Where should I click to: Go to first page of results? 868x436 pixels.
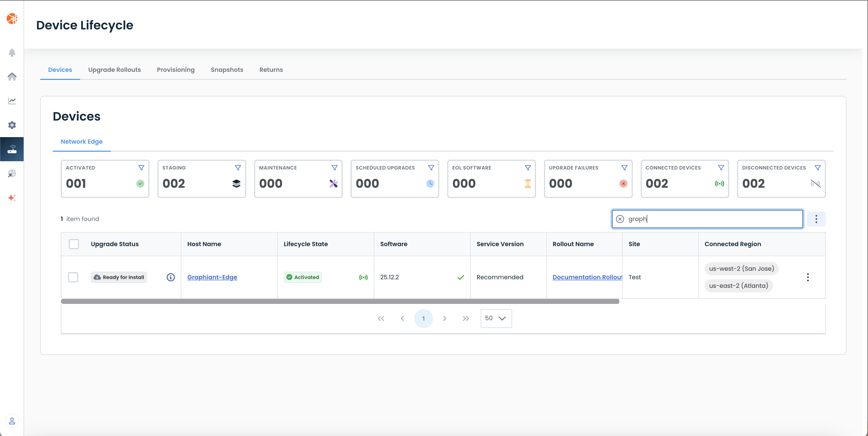381,318
